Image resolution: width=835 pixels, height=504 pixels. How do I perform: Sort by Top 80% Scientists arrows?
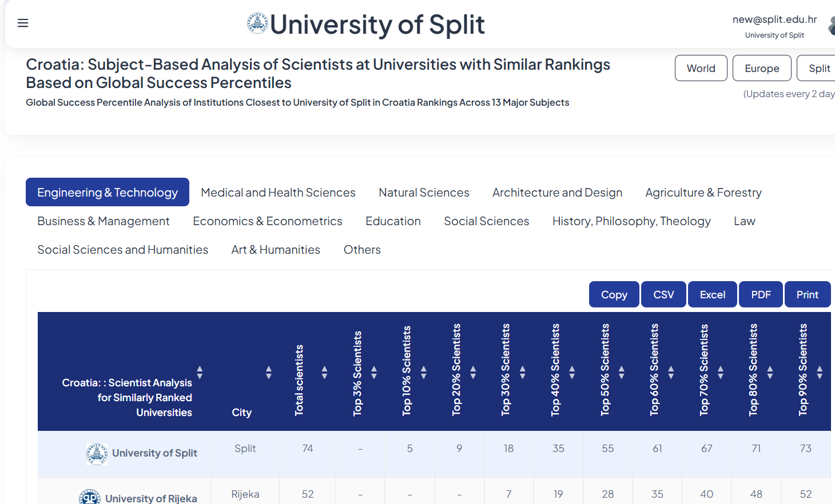770,373
